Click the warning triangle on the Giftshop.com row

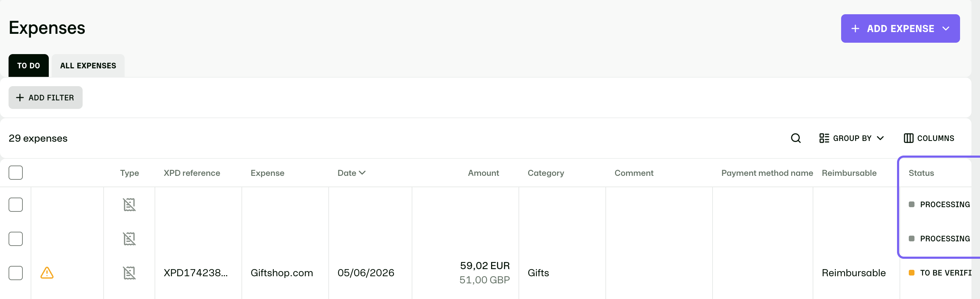tap(47, 273)
